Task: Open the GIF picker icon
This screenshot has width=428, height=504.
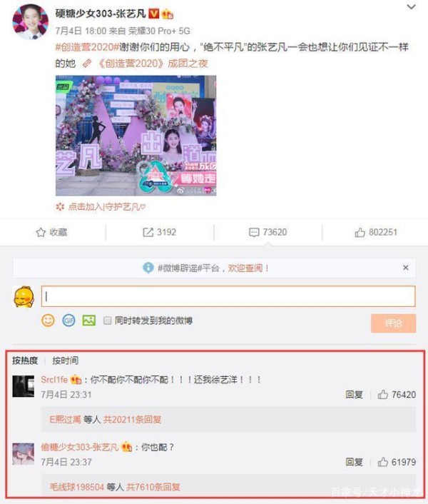Action: (x=68, y=321)
